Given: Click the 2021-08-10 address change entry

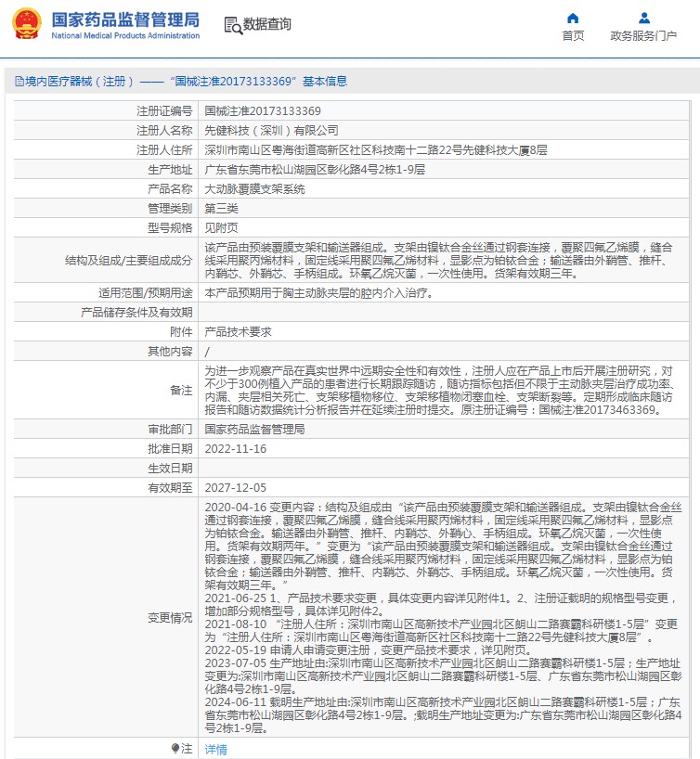Looking at the screenshot, I should [x=441, y=631].
